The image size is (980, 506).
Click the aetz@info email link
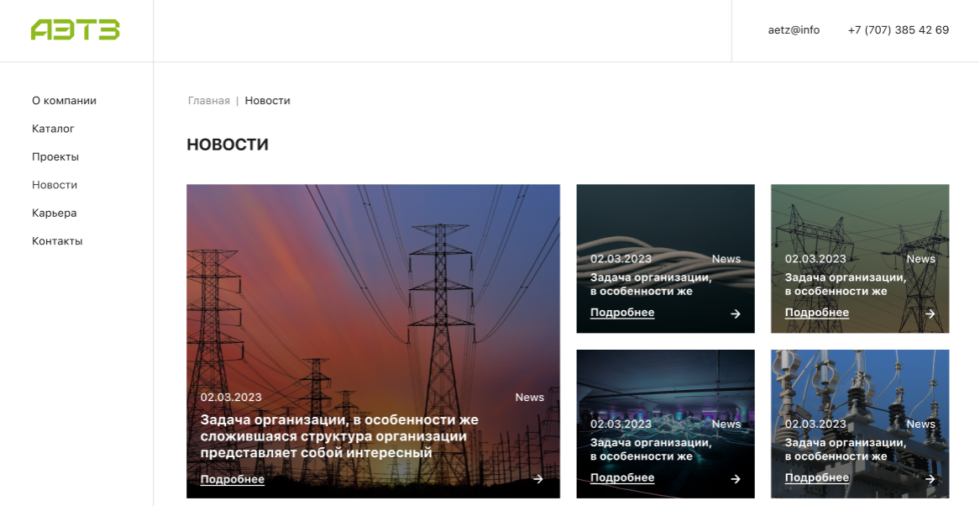pyautogui.click(x=794, y=30)
